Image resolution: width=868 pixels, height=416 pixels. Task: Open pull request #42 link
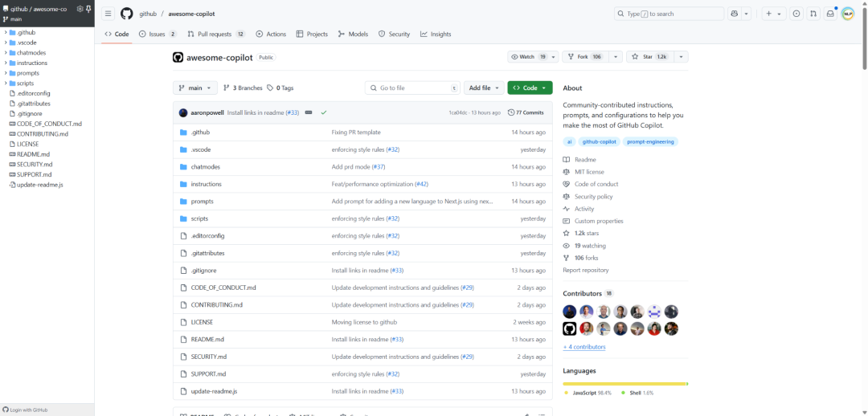coord(422,184)
